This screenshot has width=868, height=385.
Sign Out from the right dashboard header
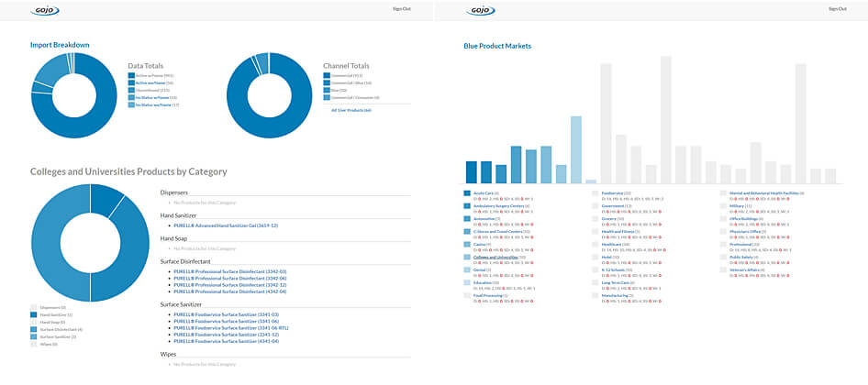[x=836, y=8]
